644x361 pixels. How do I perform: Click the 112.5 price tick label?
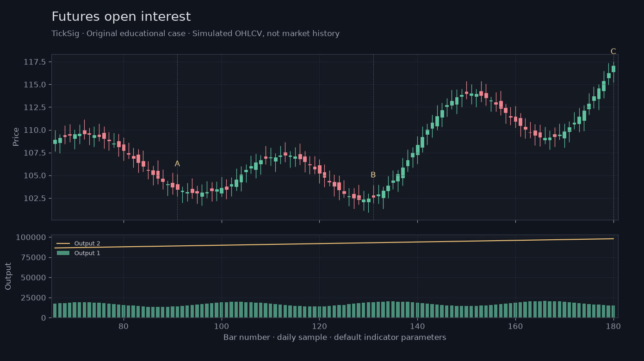pyautogui.click(x=35, y=107)
